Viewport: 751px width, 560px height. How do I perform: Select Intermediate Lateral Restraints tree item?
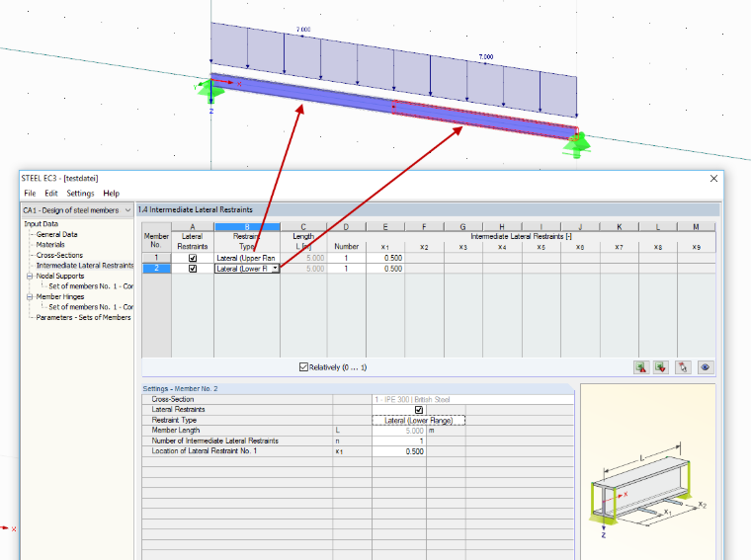click(x=85, y=266)
